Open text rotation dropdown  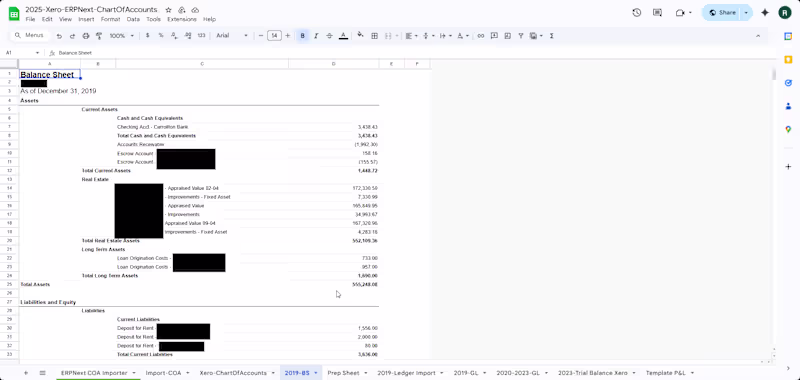pyautogui.click(x=462, y=36)
